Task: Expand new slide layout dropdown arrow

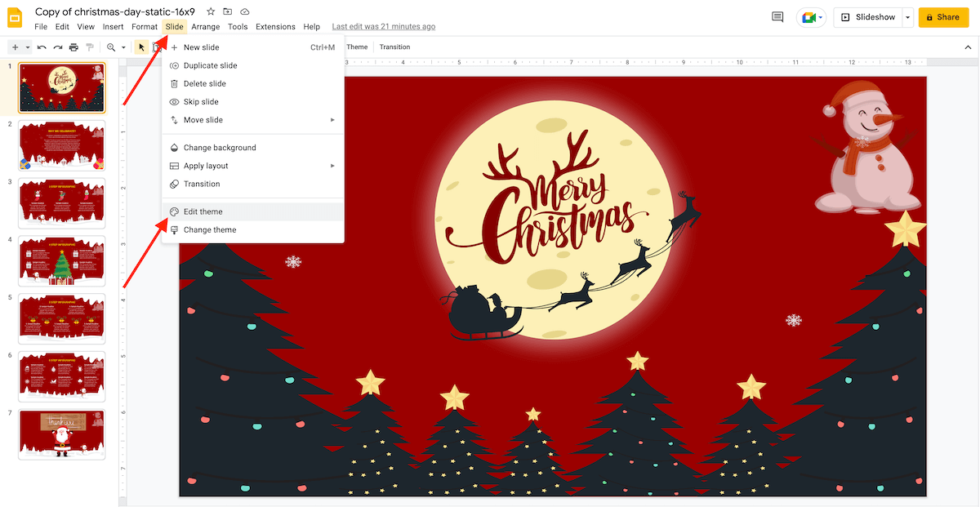Action: coord(28,47)
